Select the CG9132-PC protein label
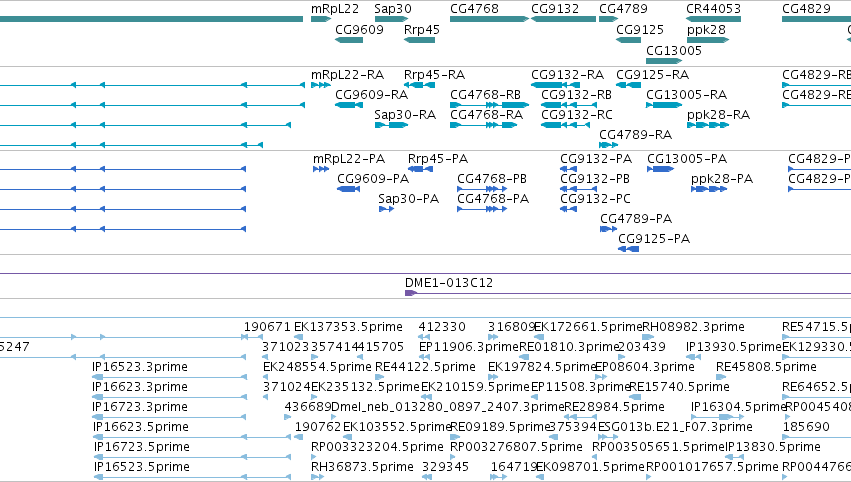851x482 pixels. coord(595,199)
